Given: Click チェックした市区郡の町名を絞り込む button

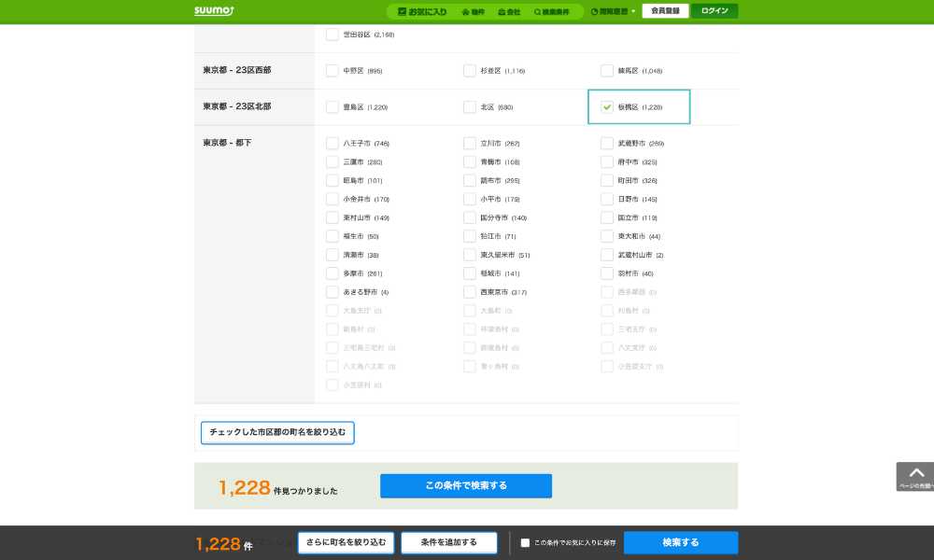Looking at the screenshot, I should pyautogui.click(x=277, y=433).
